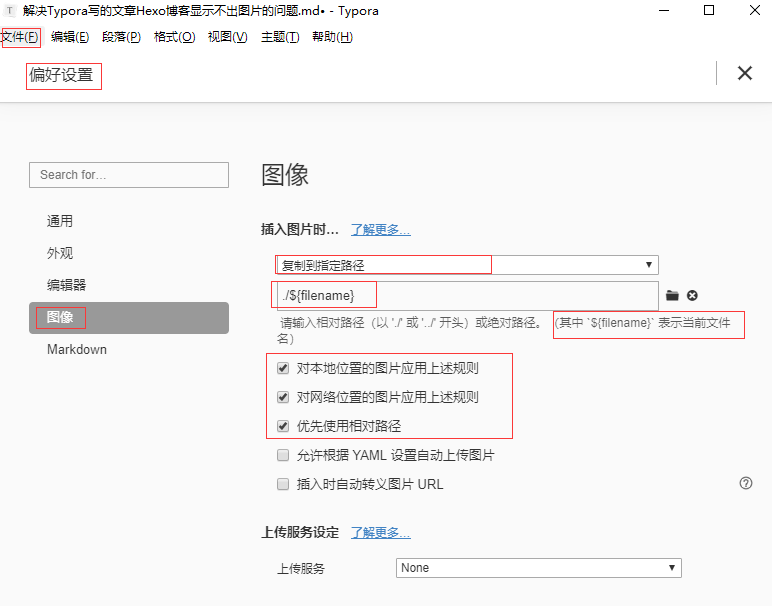Viewport: 772px width, 606px height.
Task: Close the preferences panel with X
Action: pos(744,73)
